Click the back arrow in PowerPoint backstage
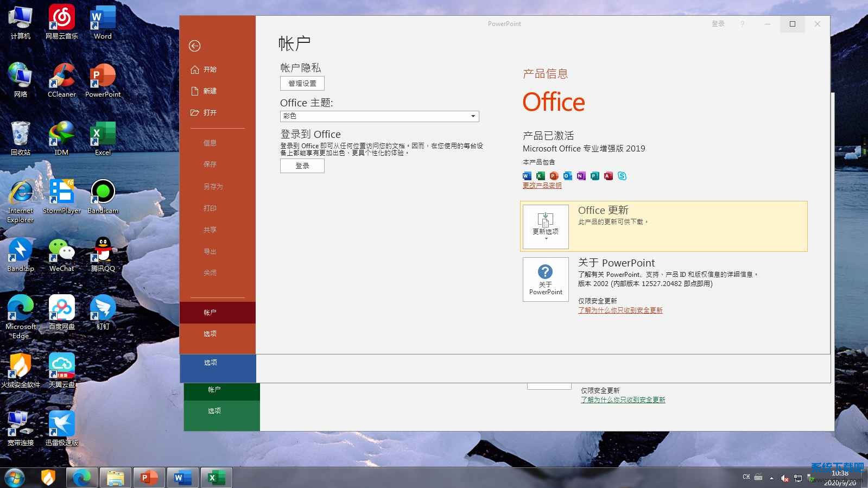Viewport: 868px width, 488px height. (195, 46)
